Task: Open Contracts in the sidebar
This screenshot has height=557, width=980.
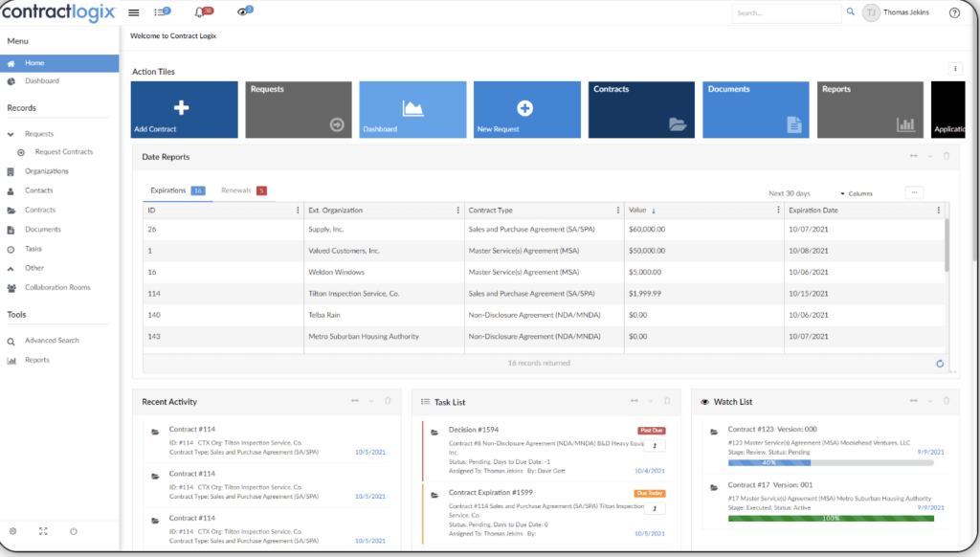Action: 40,210
